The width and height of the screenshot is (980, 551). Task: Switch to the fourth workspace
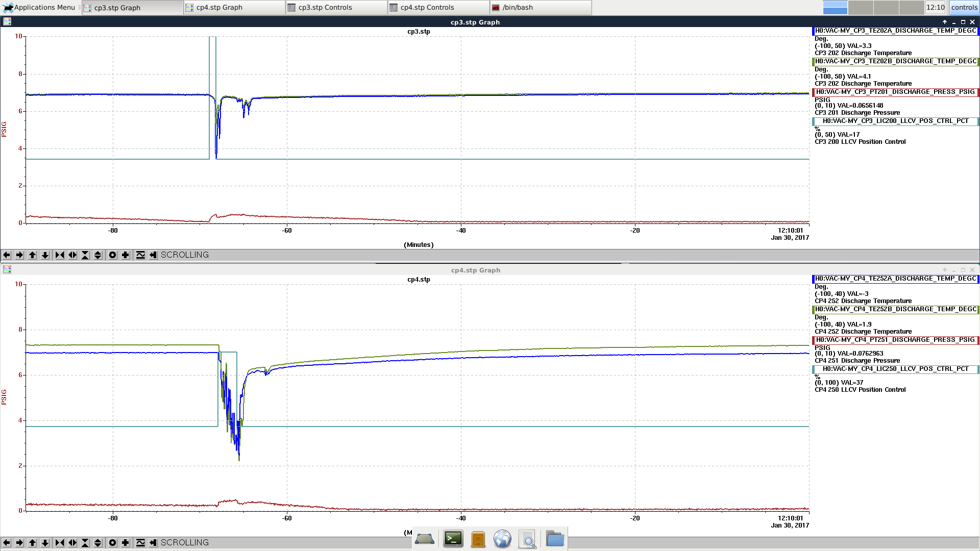pos(912,8)
